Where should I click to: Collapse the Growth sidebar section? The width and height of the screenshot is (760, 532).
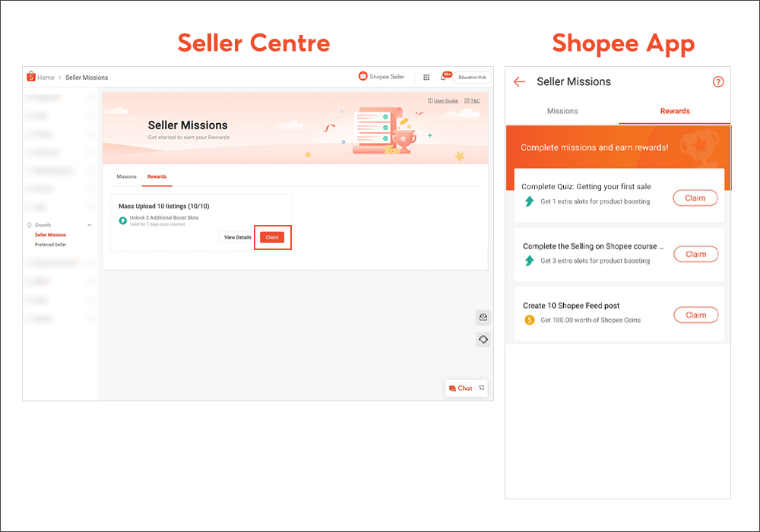coord(89,225)
